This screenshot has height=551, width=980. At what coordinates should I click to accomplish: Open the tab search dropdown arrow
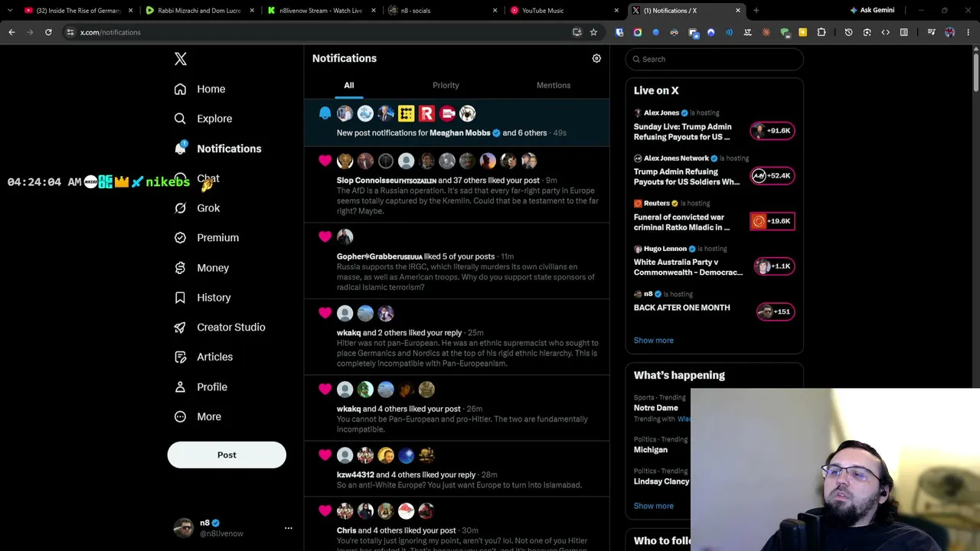[10, 11]
